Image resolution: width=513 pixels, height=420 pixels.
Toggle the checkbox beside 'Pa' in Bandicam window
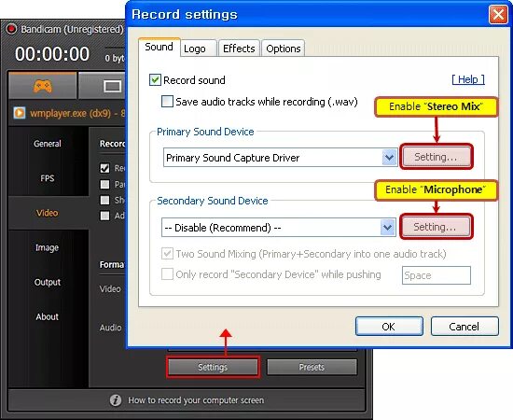(104, 184)
